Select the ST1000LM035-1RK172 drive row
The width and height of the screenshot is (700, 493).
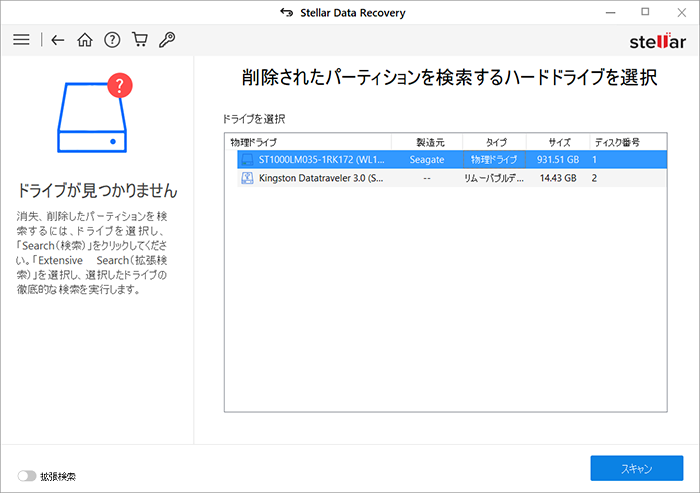452,160
